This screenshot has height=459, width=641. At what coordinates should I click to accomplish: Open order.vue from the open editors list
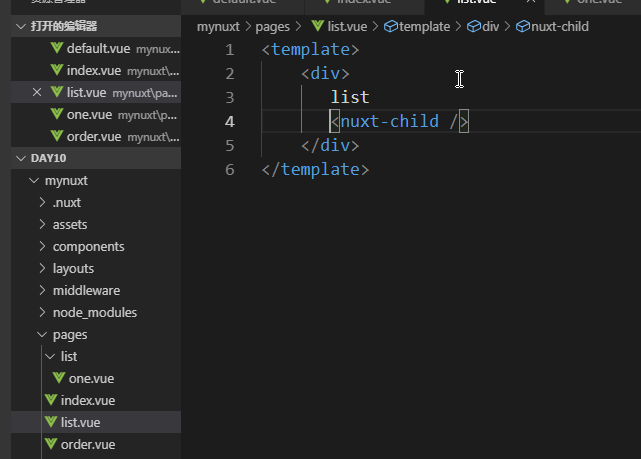[x=94, y=137]
